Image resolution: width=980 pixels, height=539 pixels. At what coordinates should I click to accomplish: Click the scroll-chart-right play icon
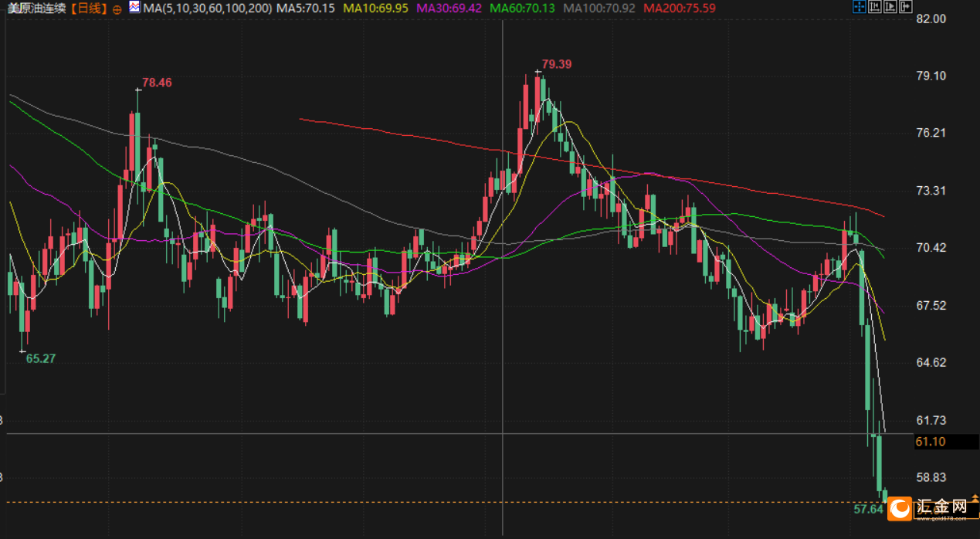pos(889,8)
